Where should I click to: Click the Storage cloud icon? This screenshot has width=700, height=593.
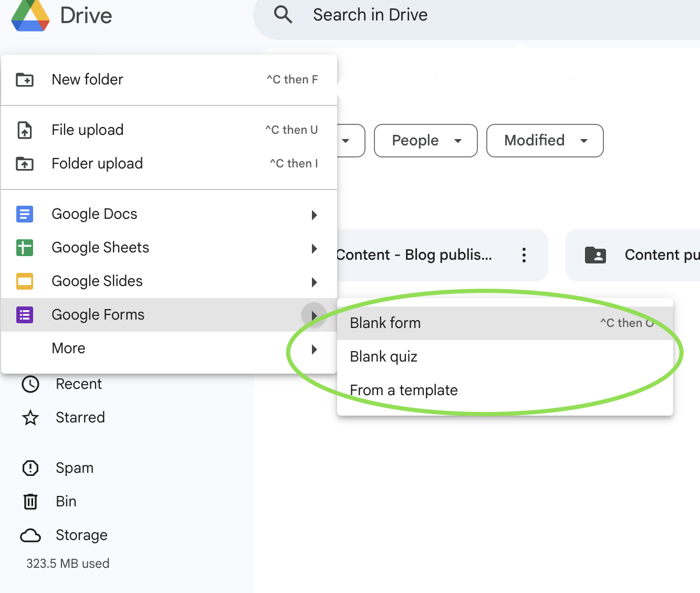[30, 535]
